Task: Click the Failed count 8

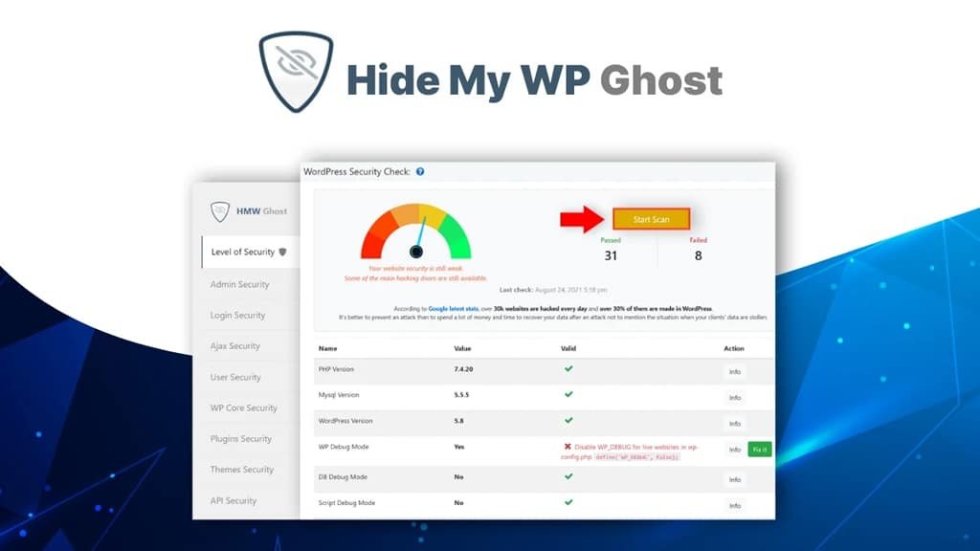Action: point(698,255)
